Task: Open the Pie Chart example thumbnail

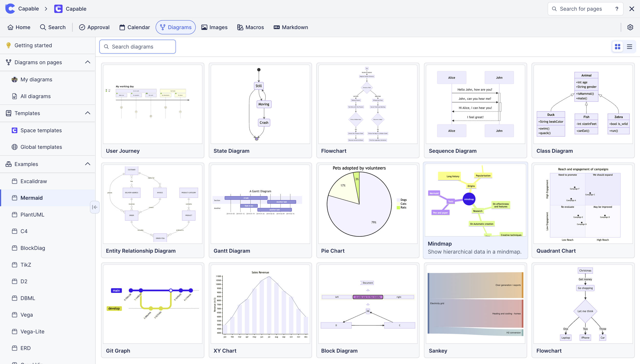Action: pyautogui.click(x=368, y=204)
